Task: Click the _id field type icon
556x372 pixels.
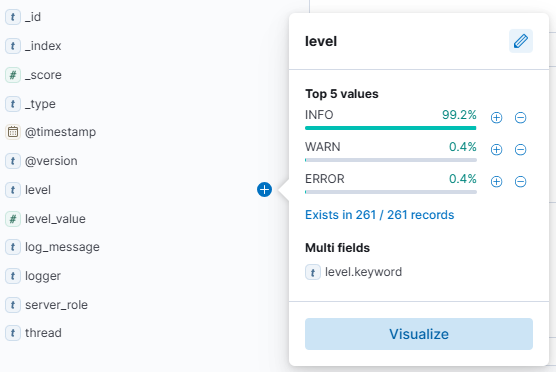Action: (13, 17)
